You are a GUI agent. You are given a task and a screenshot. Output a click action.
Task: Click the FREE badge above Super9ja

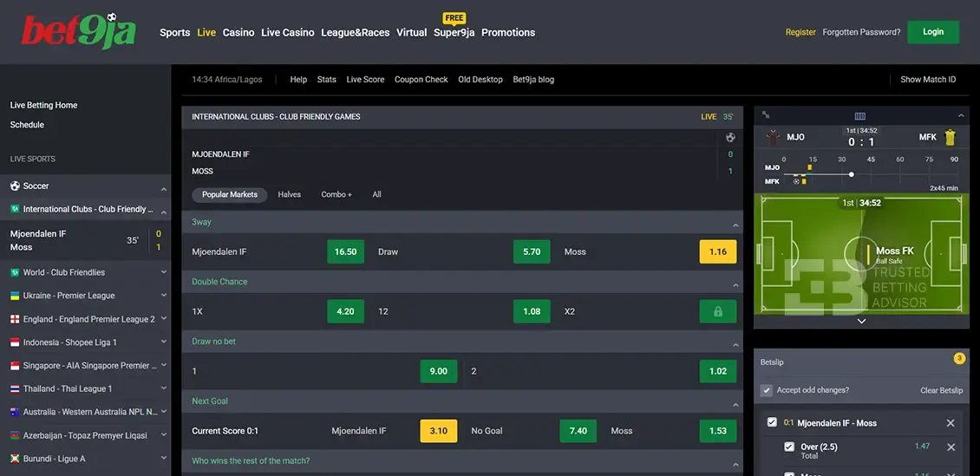click(454, 18)
